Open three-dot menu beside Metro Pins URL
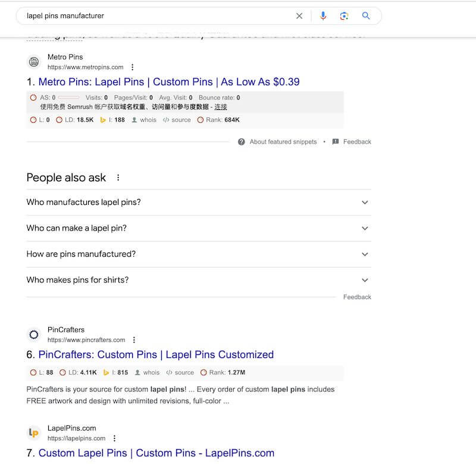Screen dimensions: 476x464 coord(133,67)
